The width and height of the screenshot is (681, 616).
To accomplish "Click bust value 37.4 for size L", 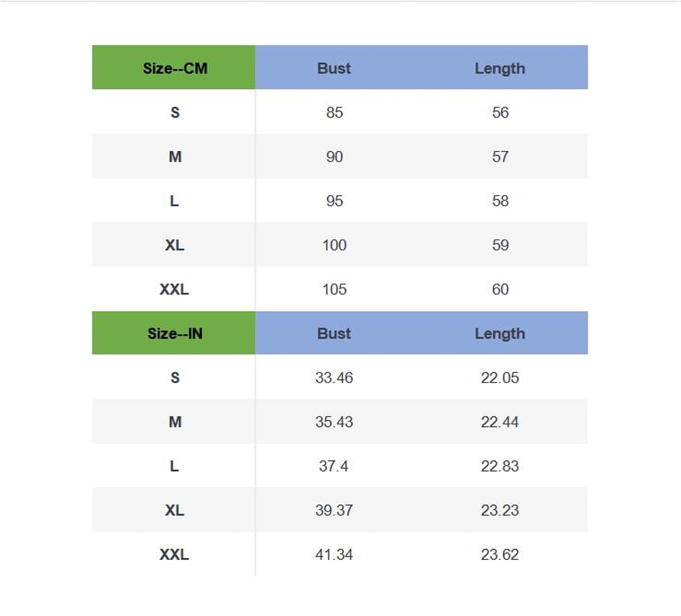I will [334, 466].
